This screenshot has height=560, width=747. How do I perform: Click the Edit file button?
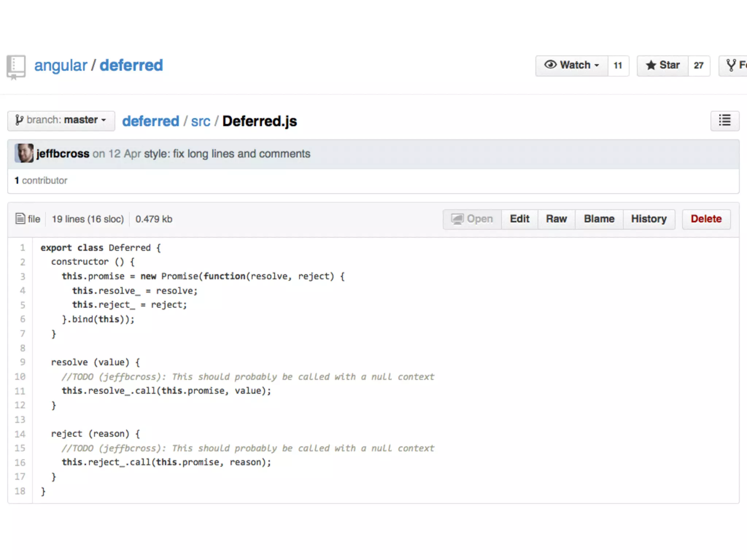[x=519, y=219]
